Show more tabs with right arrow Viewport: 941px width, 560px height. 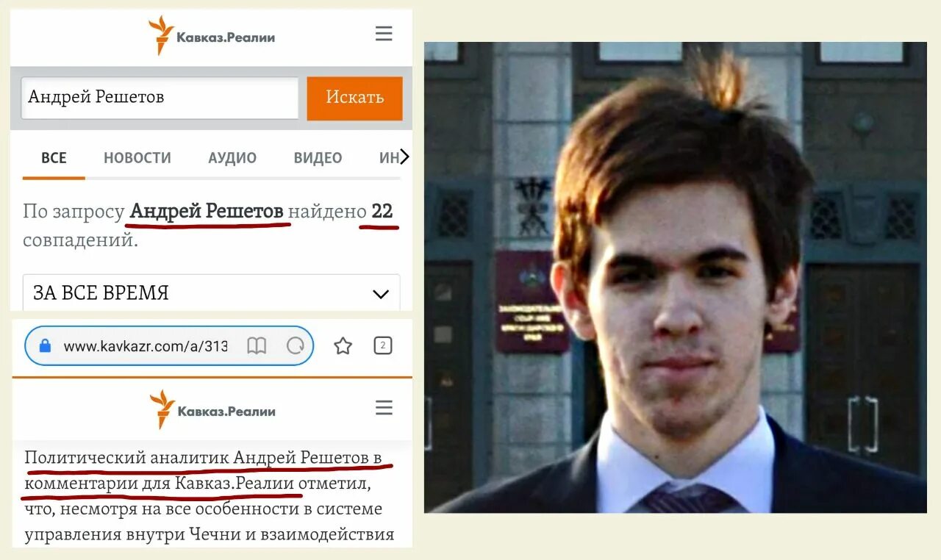pyautogui.click(x=404, y=157)
